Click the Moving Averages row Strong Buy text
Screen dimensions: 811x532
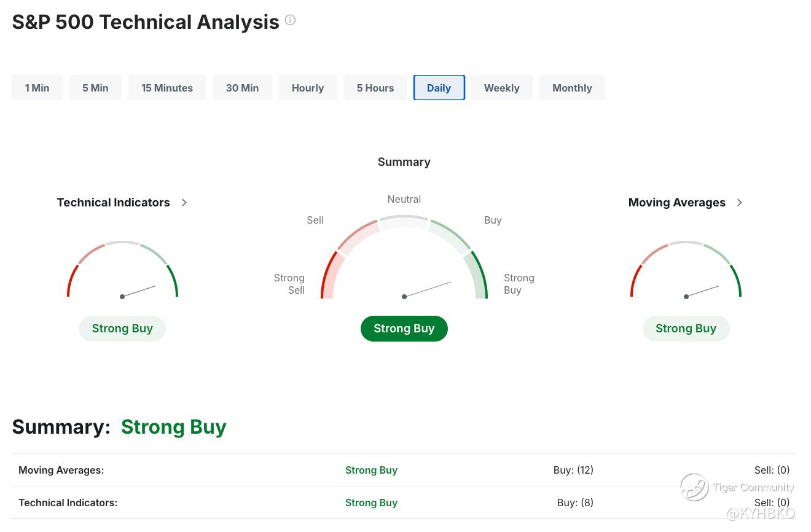pyautogui.click(x=371, y=471)
